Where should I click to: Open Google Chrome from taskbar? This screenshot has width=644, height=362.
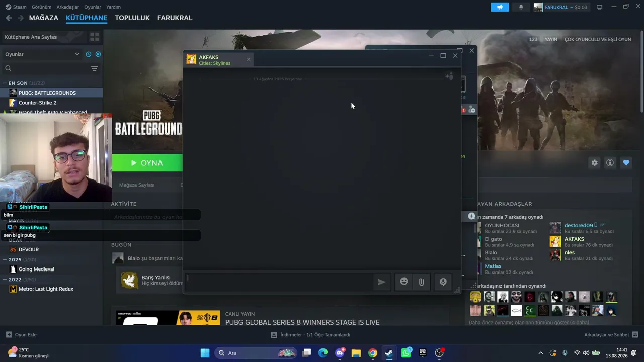(x=373, y=353)
